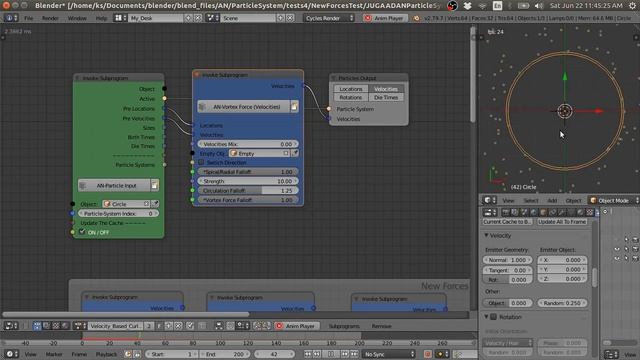Add a new screen layout with plus icon

(x=188, y=18)
